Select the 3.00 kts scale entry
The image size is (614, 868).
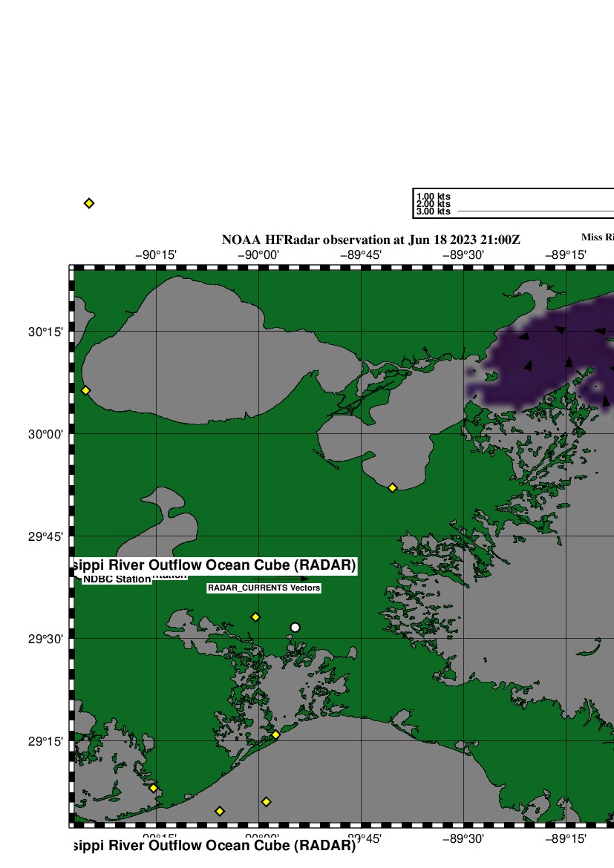click(434, 211)
